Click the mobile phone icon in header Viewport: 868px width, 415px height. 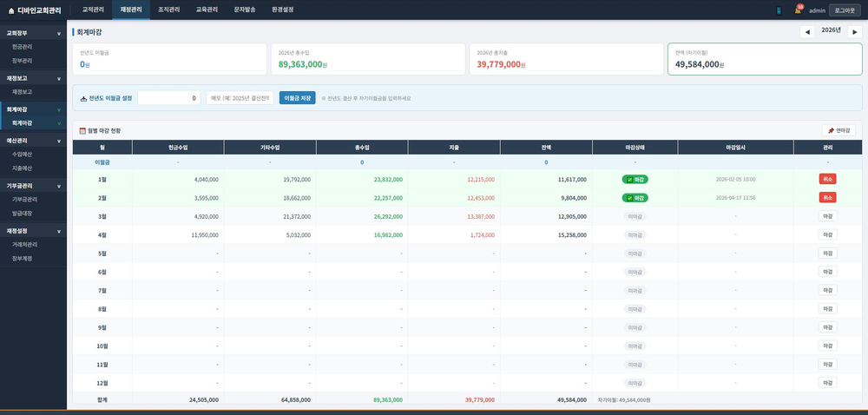click(x=779, y=10)
